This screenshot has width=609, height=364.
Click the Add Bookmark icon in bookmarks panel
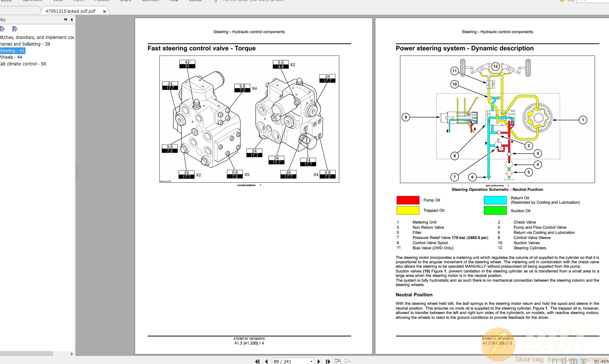coord(3,29)
